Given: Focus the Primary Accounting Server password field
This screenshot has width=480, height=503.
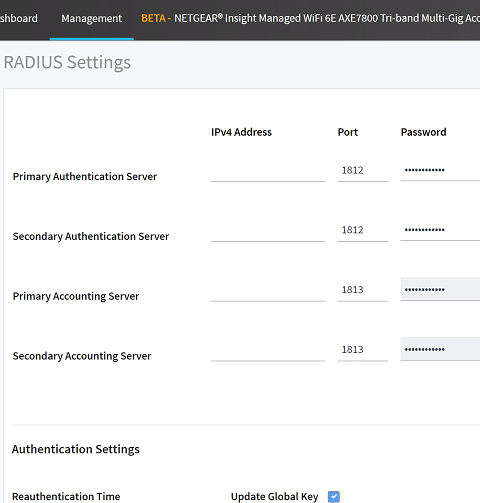Looking at the screenshot, I should click(x=440, y=289).
